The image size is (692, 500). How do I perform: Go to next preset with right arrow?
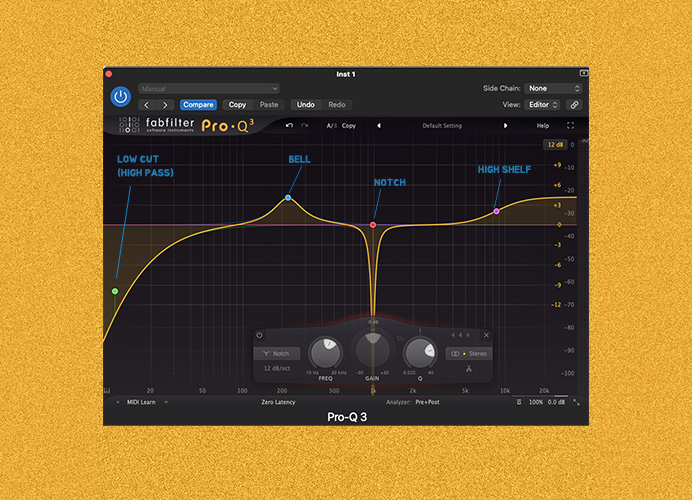[x=165, y=105]
